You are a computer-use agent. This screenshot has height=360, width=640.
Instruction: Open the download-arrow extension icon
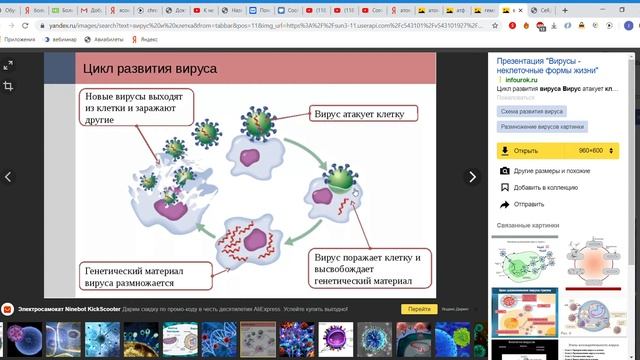(x=554, y=25)
